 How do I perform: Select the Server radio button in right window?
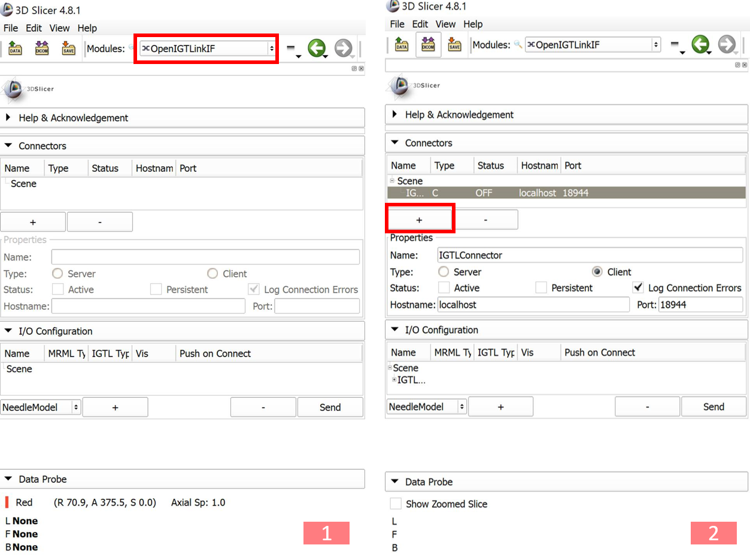click(444, 272)
